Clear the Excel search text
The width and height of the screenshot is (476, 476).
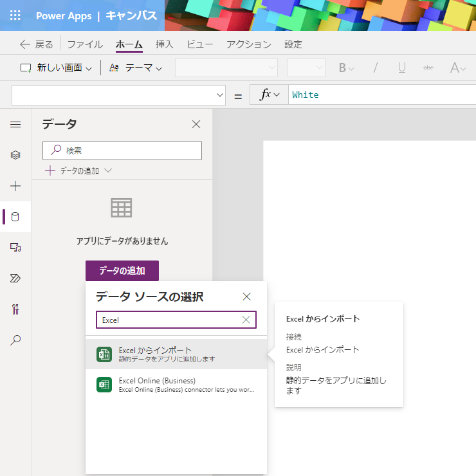246,320
